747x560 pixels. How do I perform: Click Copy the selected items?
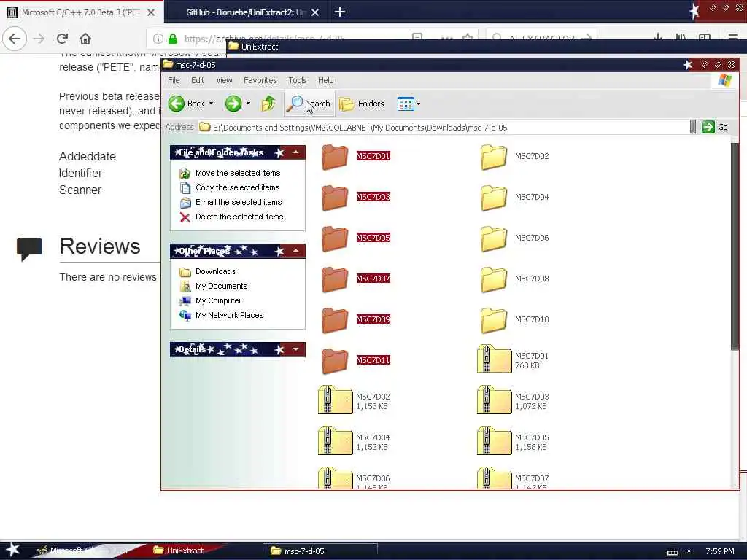tap(237, 187)
